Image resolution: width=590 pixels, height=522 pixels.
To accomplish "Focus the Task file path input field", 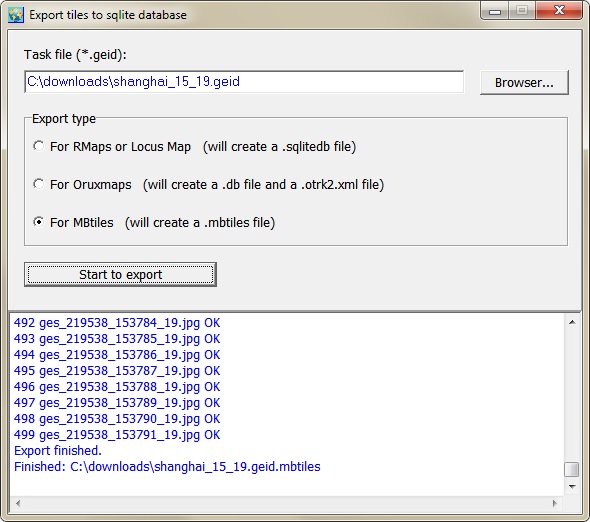I will [244, 82].
